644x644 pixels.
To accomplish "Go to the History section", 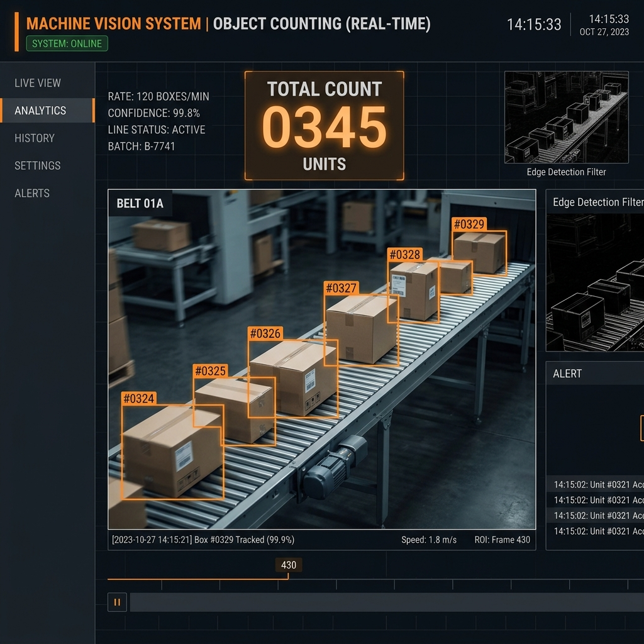I will click(35, 138).
